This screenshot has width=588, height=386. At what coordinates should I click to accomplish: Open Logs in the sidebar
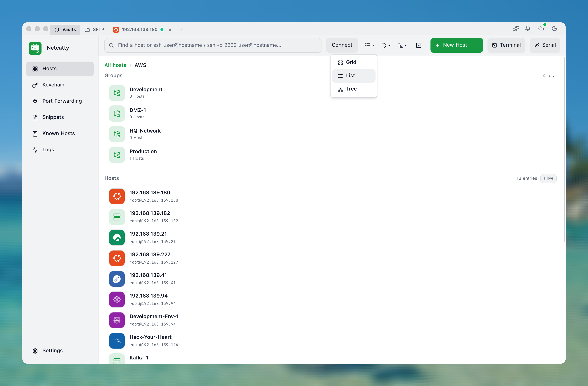pyautogui.click(x=60, y=150)
